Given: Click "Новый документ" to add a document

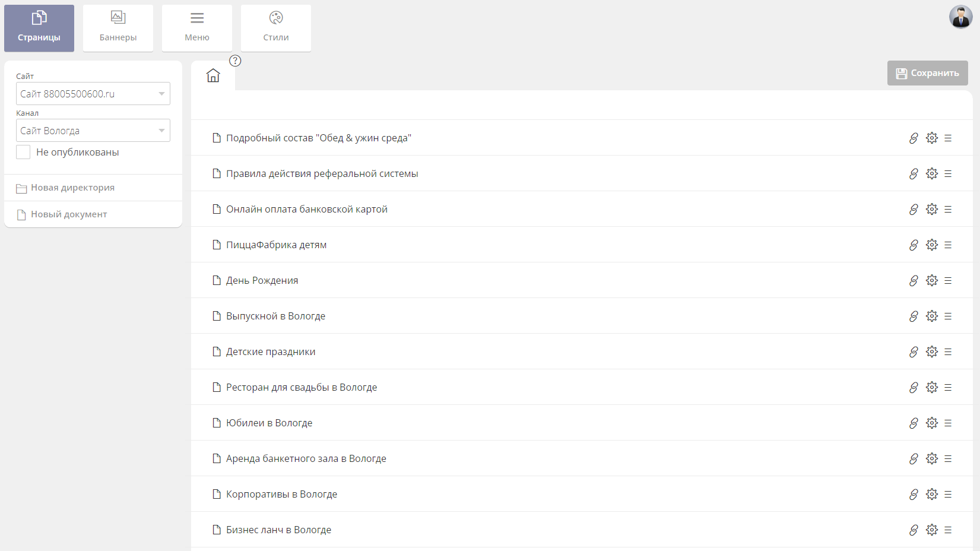Looking at the screenshot, I should tap(69, 214).
